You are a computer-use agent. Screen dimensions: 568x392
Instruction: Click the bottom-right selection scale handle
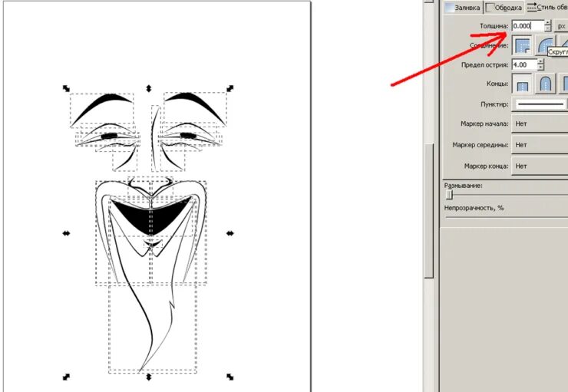pyautogui.click(x=230, y=377)
